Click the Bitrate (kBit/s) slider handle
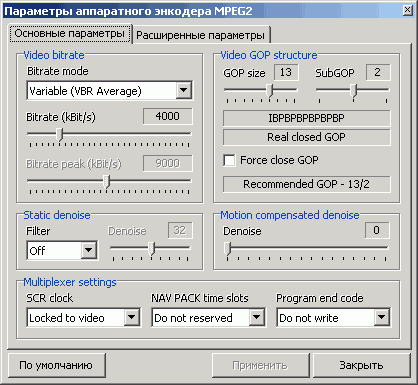Screen dimensions: 418x385 click(x=59, y=134)
